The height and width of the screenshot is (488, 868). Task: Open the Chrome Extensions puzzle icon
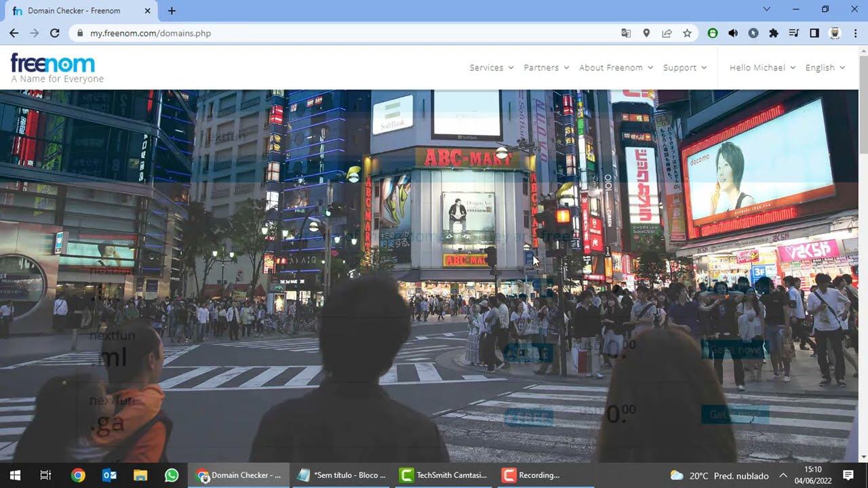pyautogui.click(x=774, y=33)
